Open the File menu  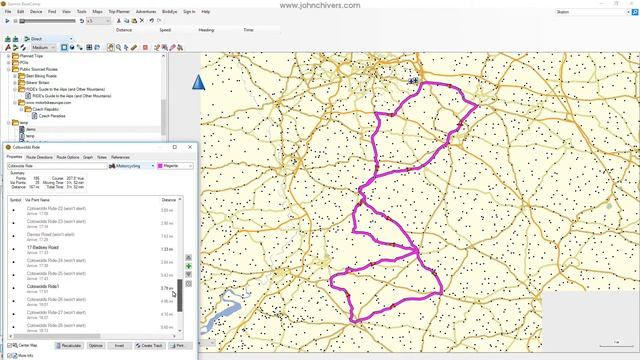point(8,12)
